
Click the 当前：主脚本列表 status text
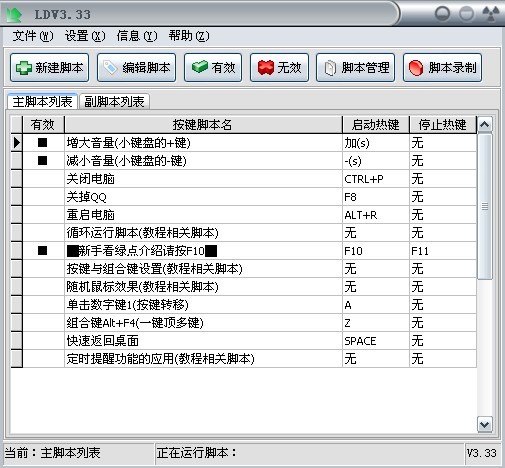(x=52, y=453)
